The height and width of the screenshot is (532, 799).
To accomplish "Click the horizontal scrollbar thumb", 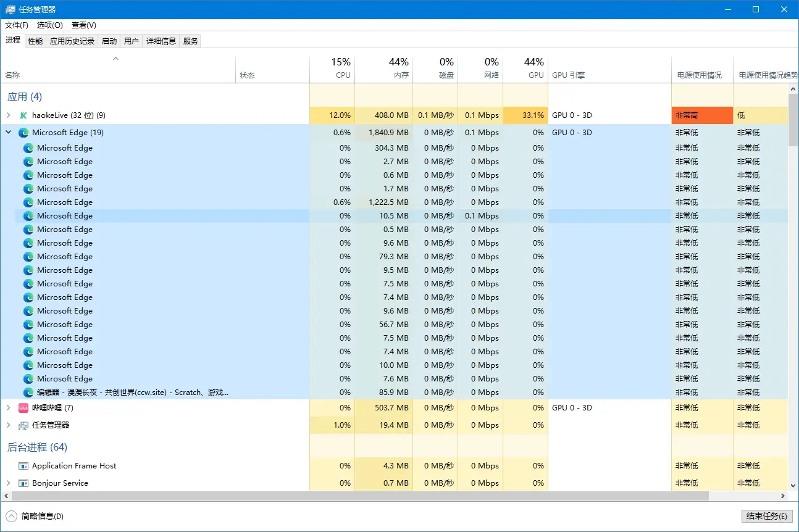I will [x=361, y=496].
